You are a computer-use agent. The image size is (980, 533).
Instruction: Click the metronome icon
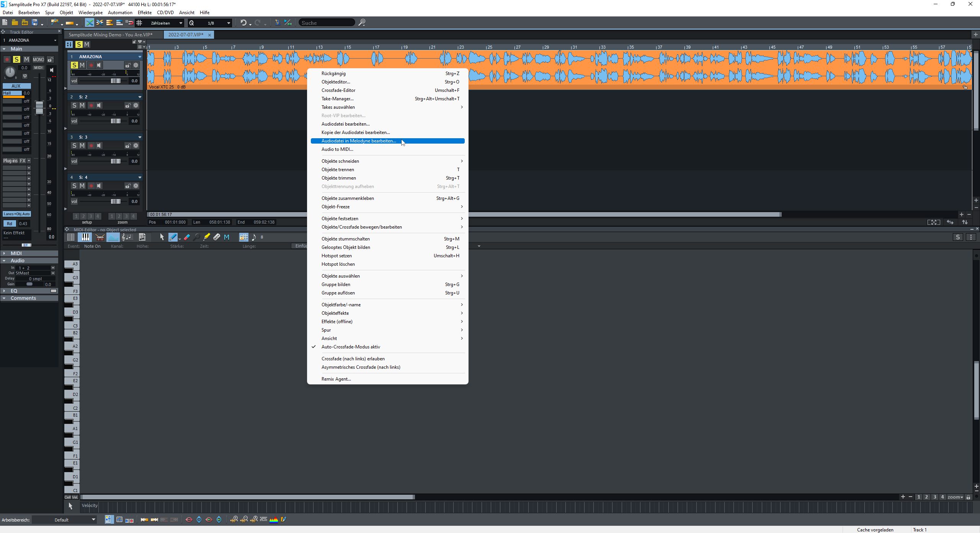pos(278,23)
